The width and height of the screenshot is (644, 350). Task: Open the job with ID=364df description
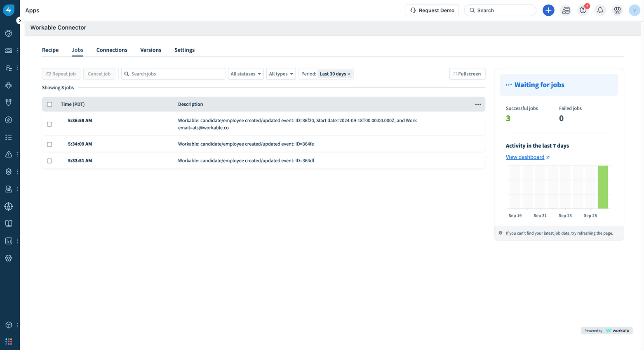tap(246, 161)
